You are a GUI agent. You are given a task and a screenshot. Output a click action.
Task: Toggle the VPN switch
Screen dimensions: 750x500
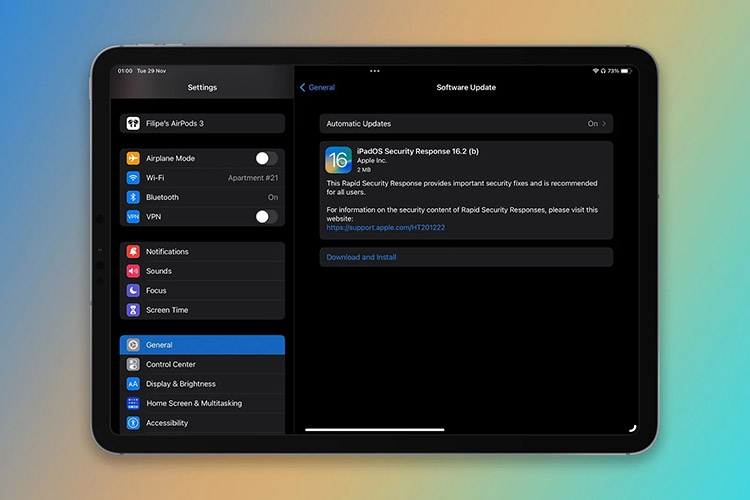[x=266, y=217]
